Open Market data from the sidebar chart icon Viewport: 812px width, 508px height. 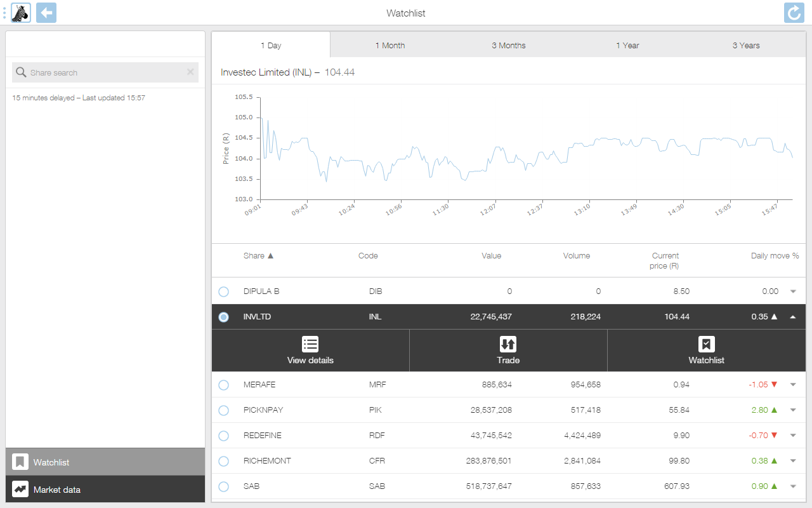coord(20,489)
